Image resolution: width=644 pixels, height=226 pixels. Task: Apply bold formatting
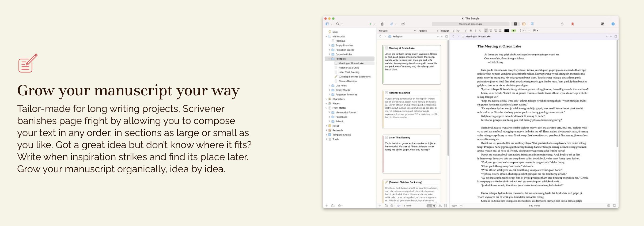[x=471, y=31]
